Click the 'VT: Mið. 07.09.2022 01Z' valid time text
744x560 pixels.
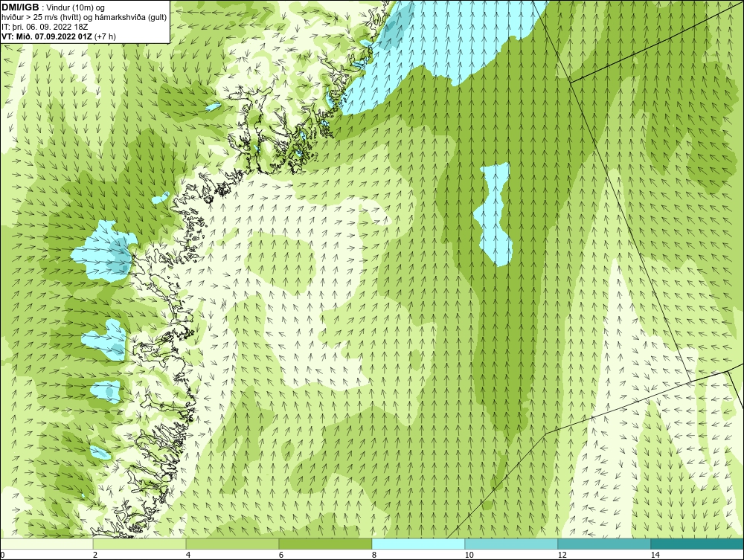pyautogui.click(x=47, y=36)
